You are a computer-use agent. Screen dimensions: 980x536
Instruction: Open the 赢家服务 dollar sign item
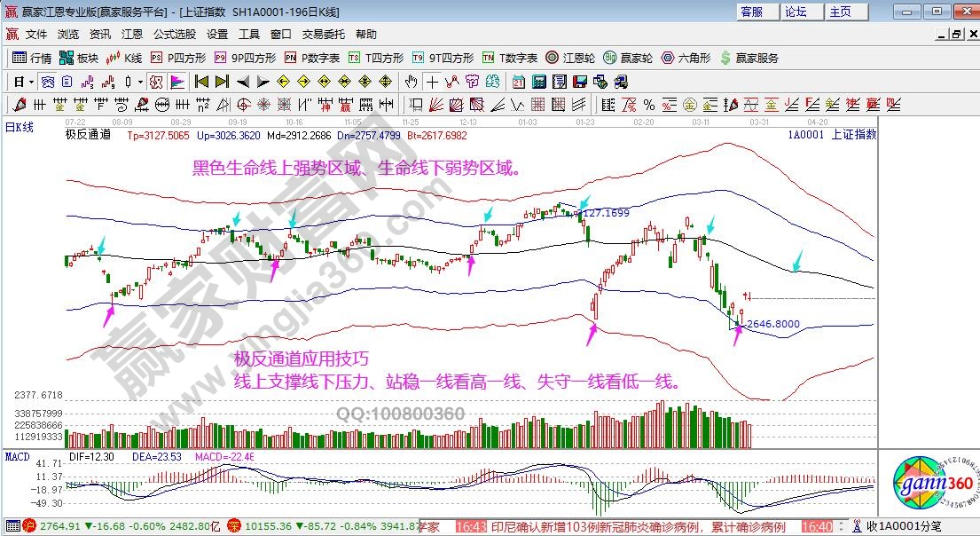[x=749, y=58]
